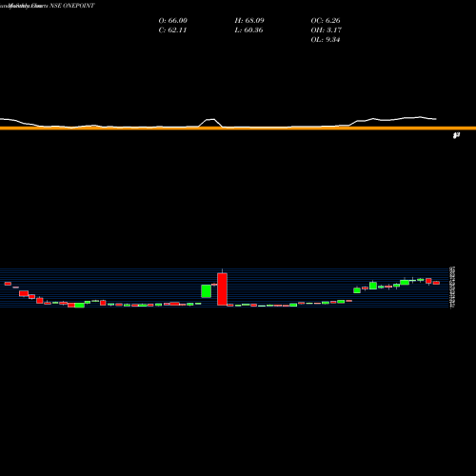Viewport: 476px width, 476px height.
Task: Select the low value L: 60.36
Action: click(248, 30)
